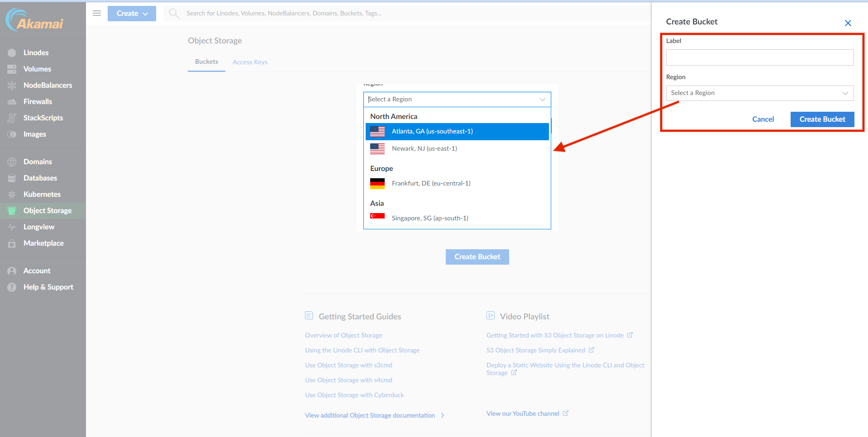Select Object Storage in the sidebar
The height and width of the screenshot is (437, 868).
click(x=43, y=210)
